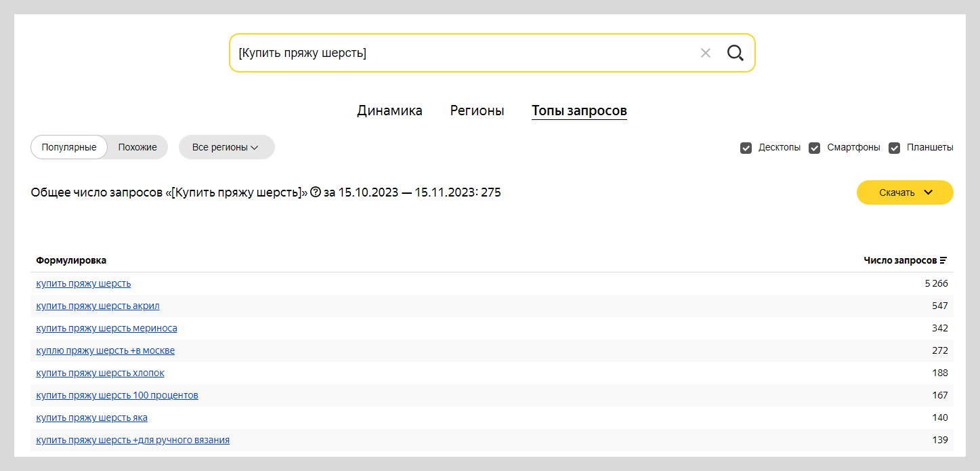The image size is (980, 471).
Task: Open the question mark help icon
Action: 315,192
